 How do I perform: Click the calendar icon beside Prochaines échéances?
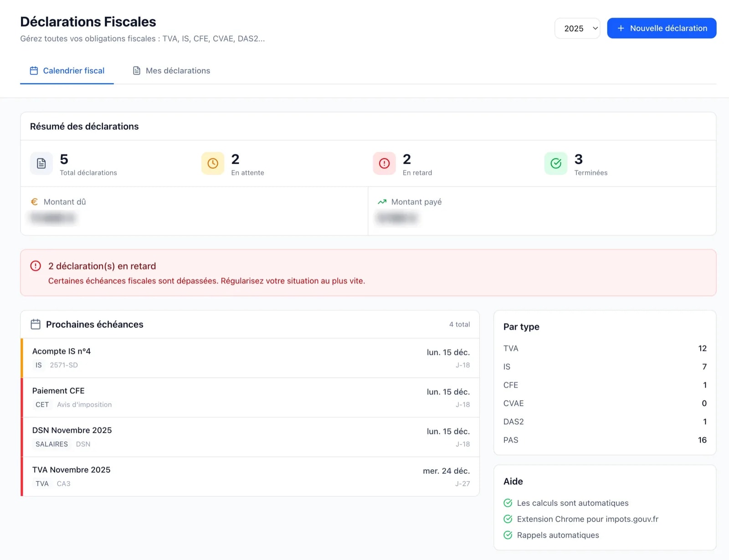[36, 324]
